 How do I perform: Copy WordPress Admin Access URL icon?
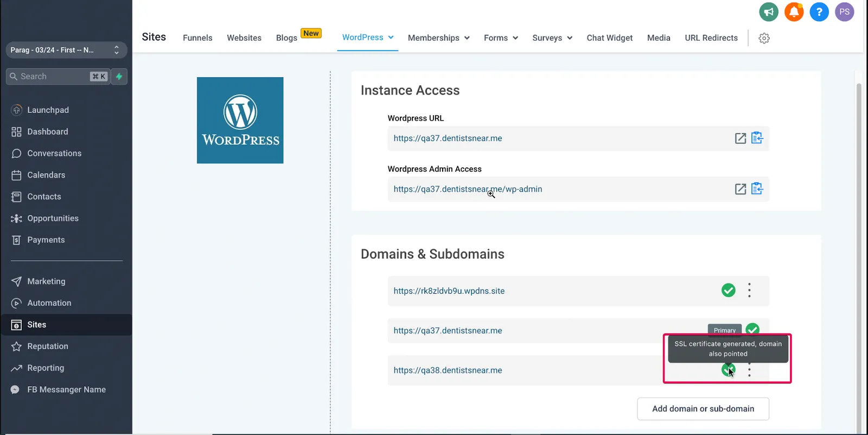coord(757,188)
